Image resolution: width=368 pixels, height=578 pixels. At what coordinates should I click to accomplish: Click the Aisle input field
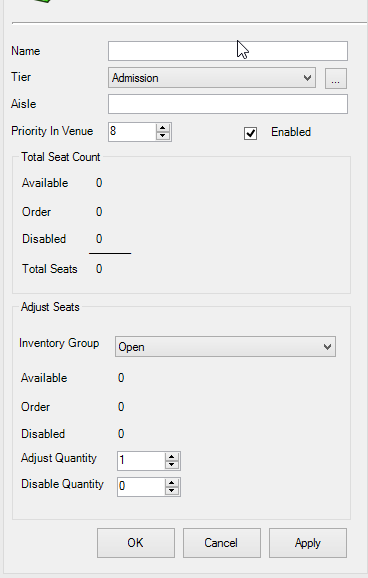click(228, 104)
